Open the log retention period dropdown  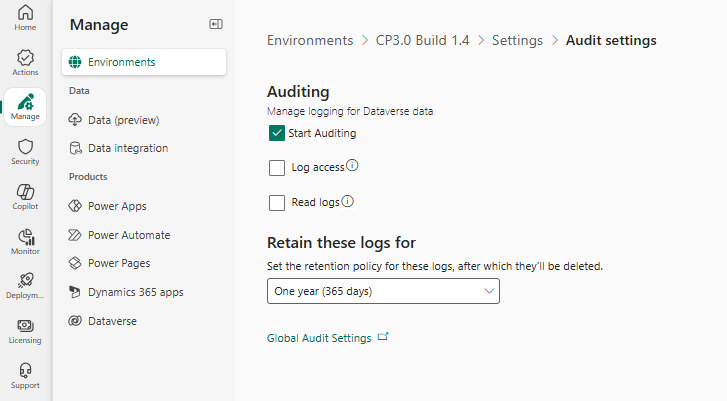(383, 291)
